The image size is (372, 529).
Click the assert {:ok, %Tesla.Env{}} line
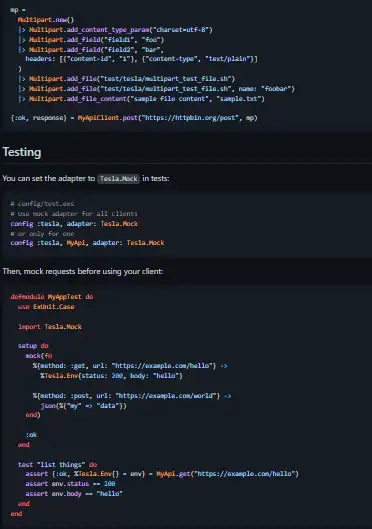(162, 474)
